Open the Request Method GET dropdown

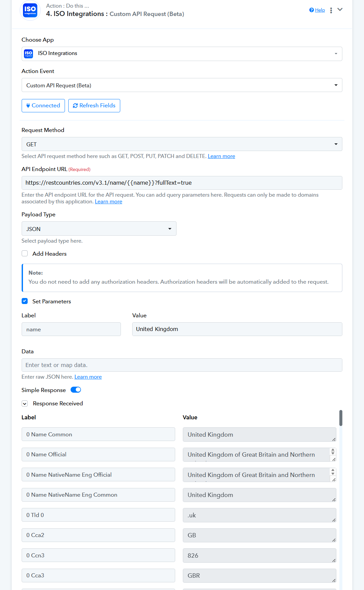[182, 144]
